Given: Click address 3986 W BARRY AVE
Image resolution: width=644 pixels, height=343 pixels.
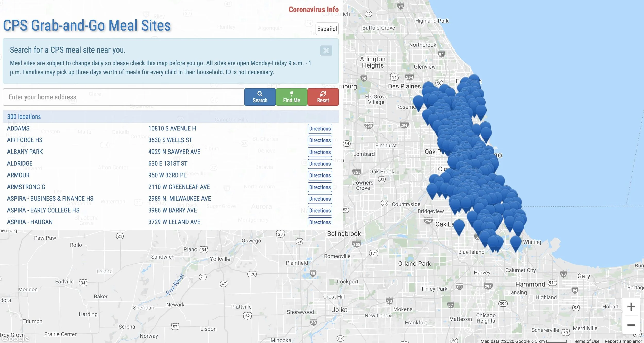Looking at the screenshot, I should (x=173, y=210).
